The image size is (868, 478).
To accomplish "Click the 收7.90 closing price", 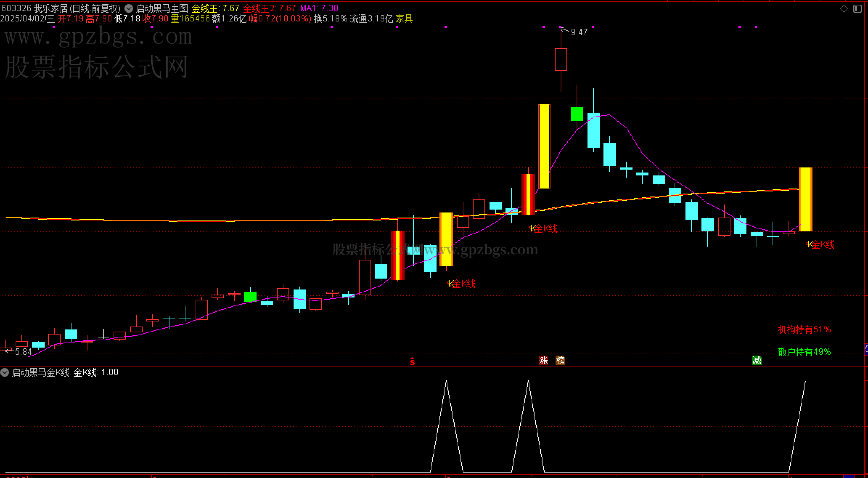I will point(155,19).
